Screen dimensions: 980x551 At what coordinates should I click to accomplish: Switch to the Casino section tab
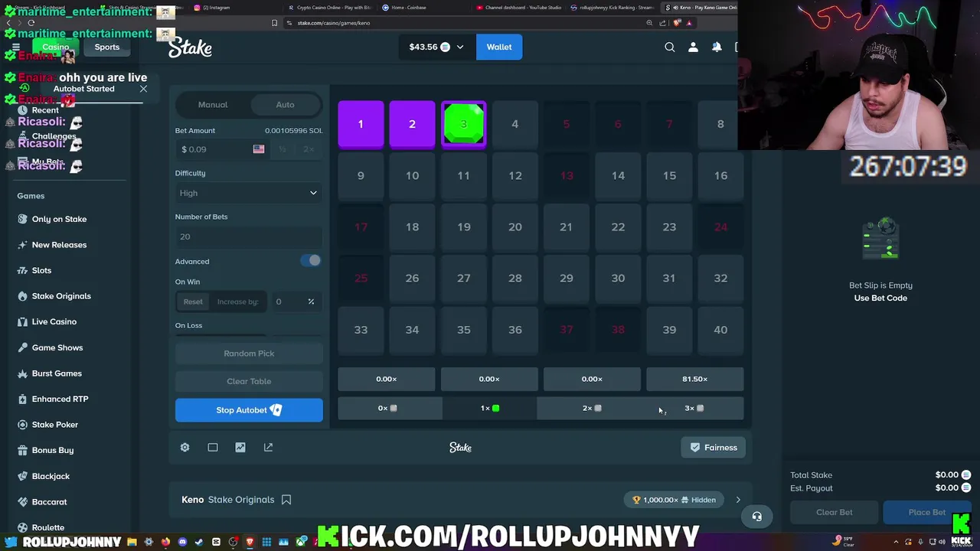(55, 47)
